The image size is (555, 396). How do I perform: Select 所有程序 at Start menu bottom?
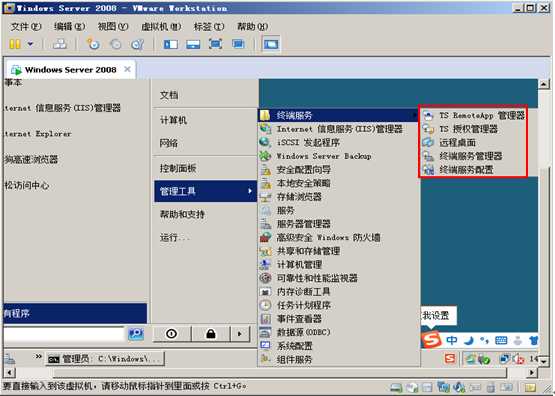click(75, 314)
